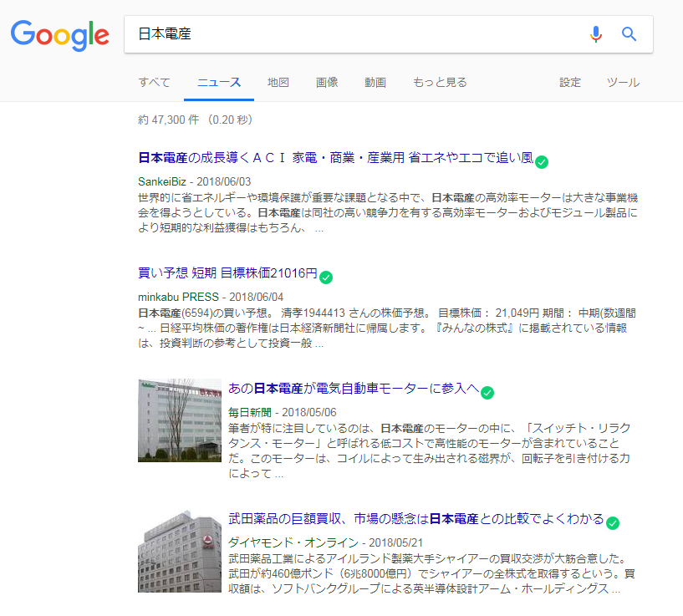Click the date 2018/06/04
This screenshot has height=616, width=683.
coord(256,297)
